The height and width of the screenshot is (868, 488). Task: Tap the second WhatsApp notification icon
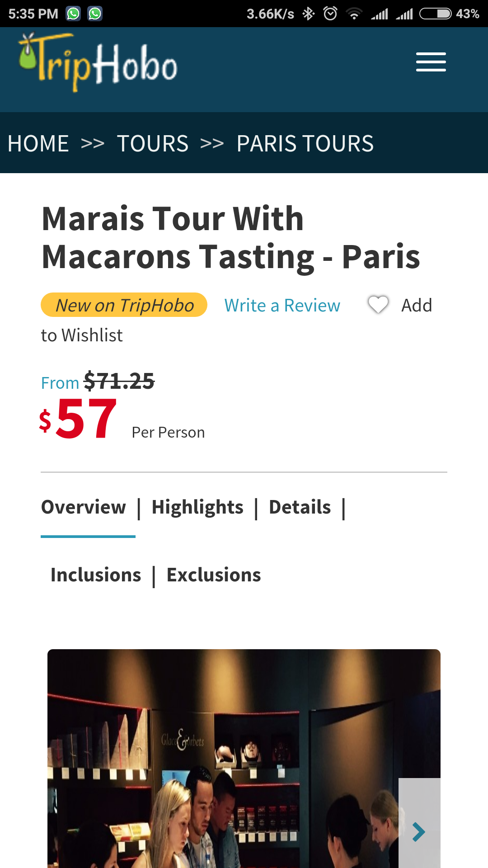(95, 14)
